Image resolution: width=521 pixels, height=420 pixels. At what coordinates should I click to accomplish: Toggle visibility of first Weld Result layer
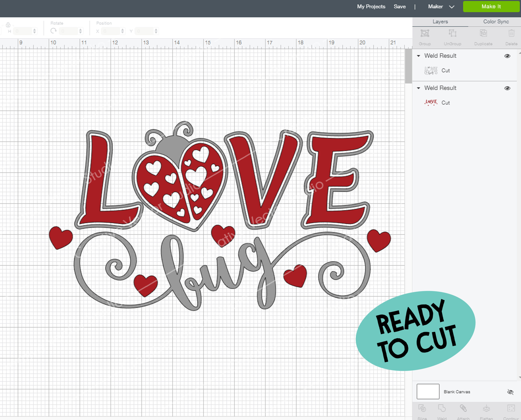[507, 56]
